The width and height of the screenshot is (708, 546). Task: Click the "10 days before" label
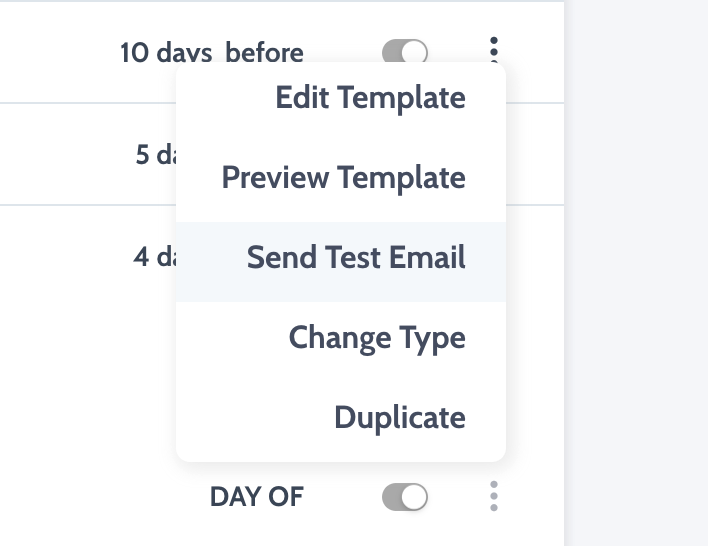[x=211, y=52]
